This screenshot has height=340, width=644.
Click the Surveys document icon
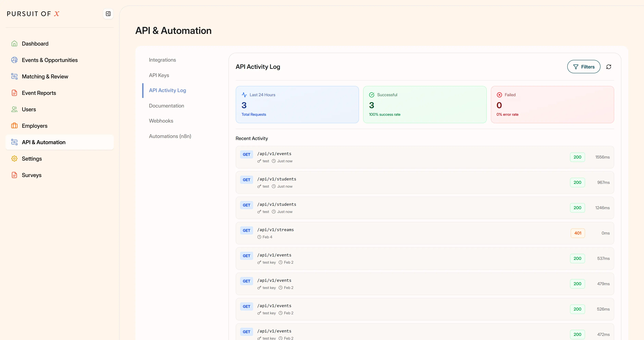pyautogui.click(x=15, y=175)
